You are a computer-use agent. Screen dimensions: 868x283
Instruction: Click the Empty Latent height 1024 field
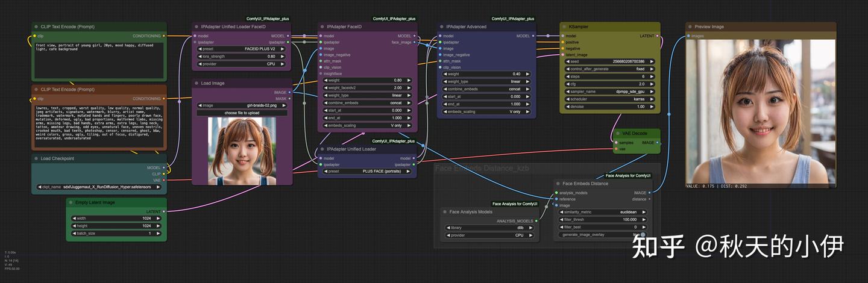click(116, 226)
